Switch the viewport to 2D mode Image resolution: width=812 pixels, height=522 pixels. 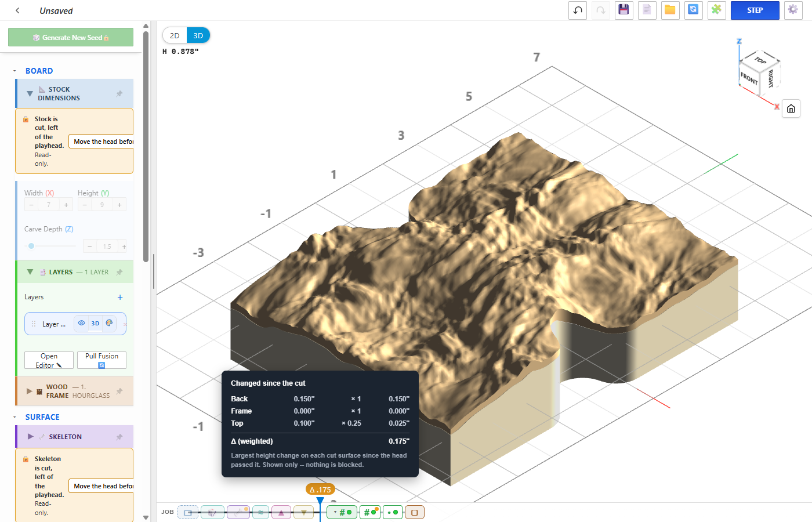(x=175, y=35)
